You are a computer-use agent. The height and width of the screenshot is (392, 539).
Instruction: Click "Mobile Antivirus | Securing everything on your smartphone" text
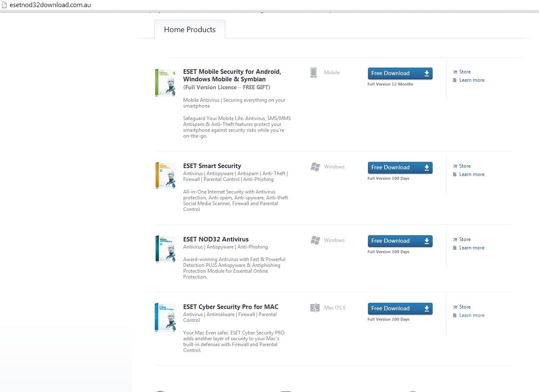[x=234, y=103]
